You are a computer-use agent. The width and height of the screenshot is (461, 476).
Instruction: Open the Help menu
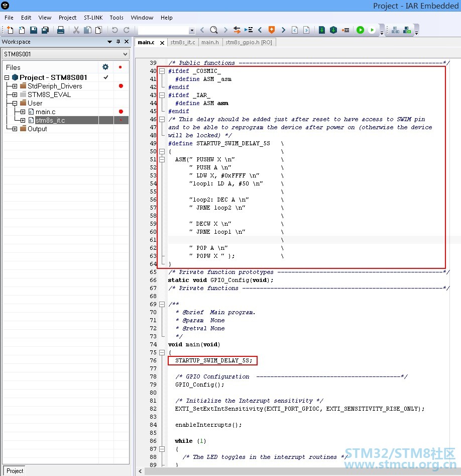pos(167,18)
